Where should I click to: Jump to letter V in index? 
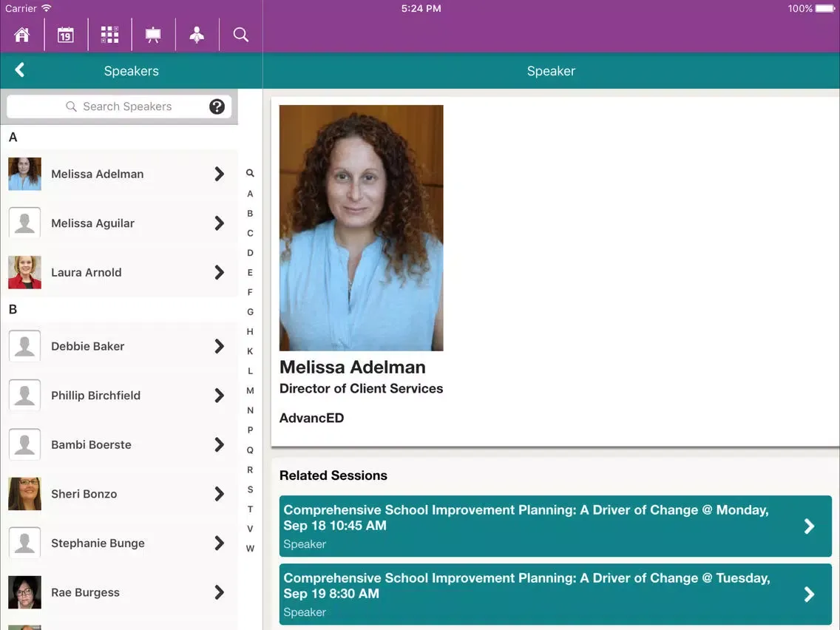[250, 529]
